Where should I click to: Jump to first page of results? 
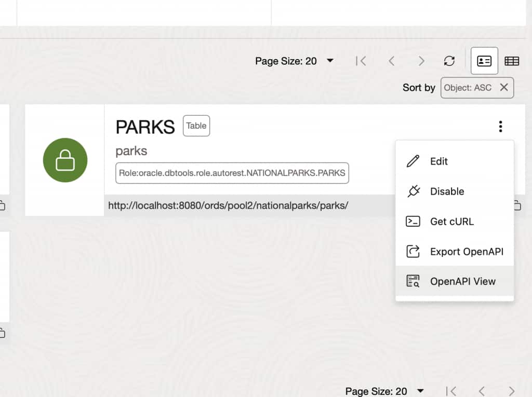click(361, 61)
